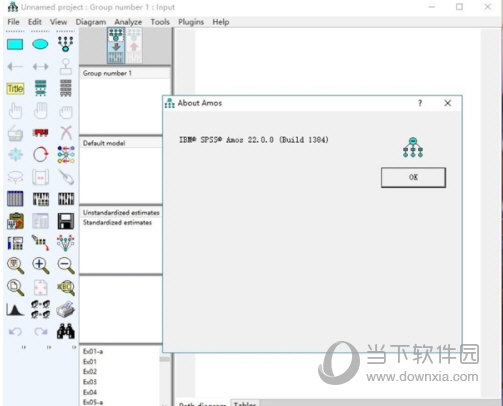Select the add unique variable tool

click(66, 67)
